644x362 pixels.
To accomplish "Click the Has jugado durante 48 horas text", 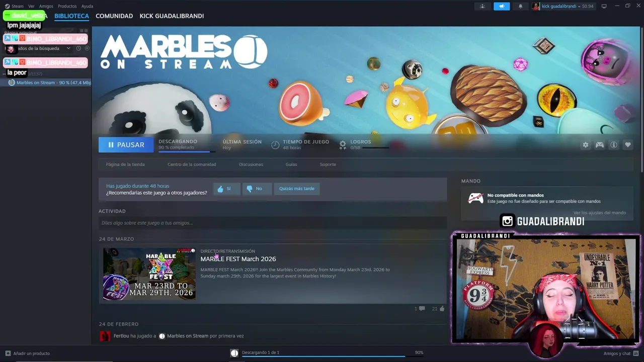I will pyautogui.click(x=138, y=186).
